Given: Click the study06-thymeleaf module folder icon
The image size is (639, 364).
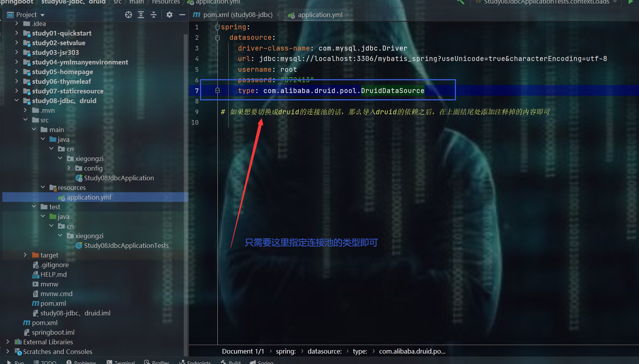Looking at the screenshot, I should tap(27, 81).
